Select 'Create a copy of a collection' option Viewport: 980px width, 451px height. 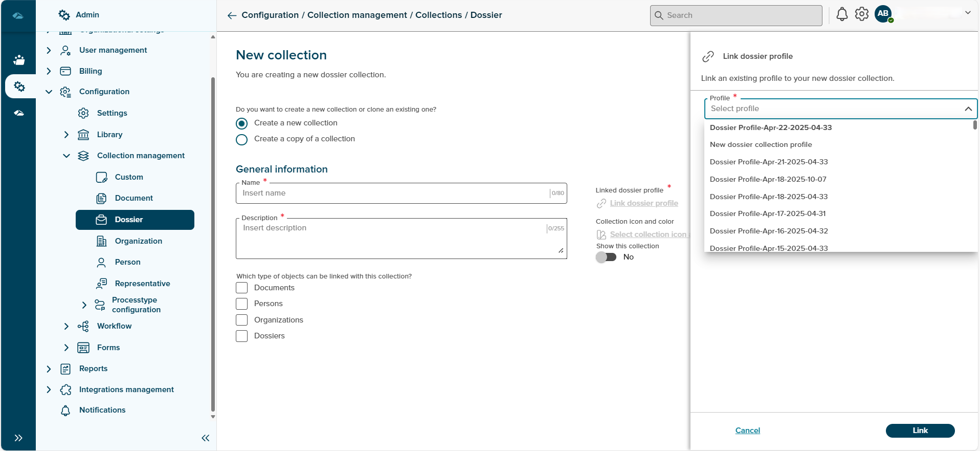242,139
